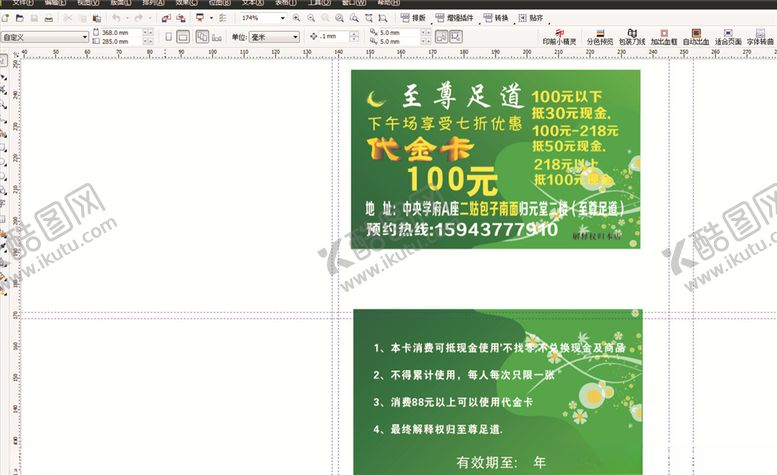This screenshot has height=475, width=777.
Task: Open the 转换 plugin menu
Action: tap(496, 18)
